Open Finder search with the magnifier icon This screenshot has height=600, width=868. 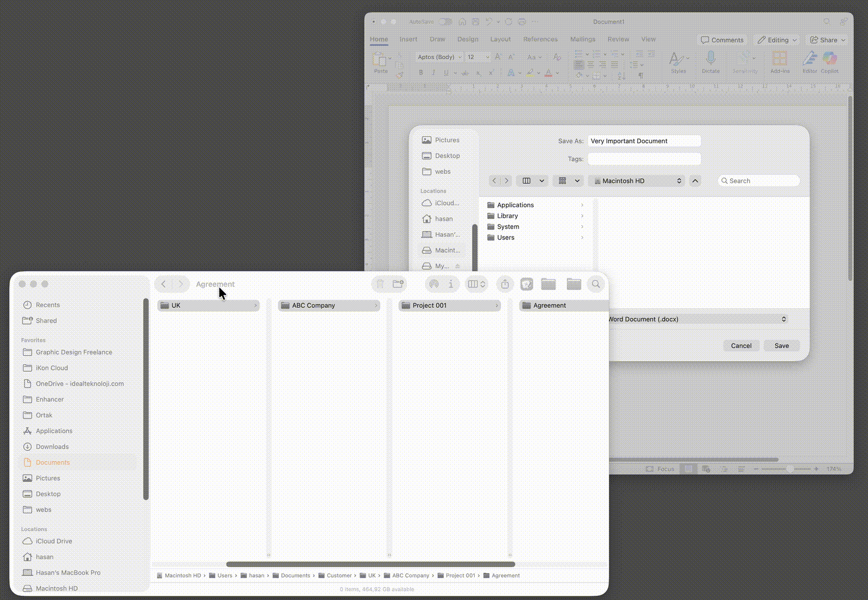click(x=596, y=284)
